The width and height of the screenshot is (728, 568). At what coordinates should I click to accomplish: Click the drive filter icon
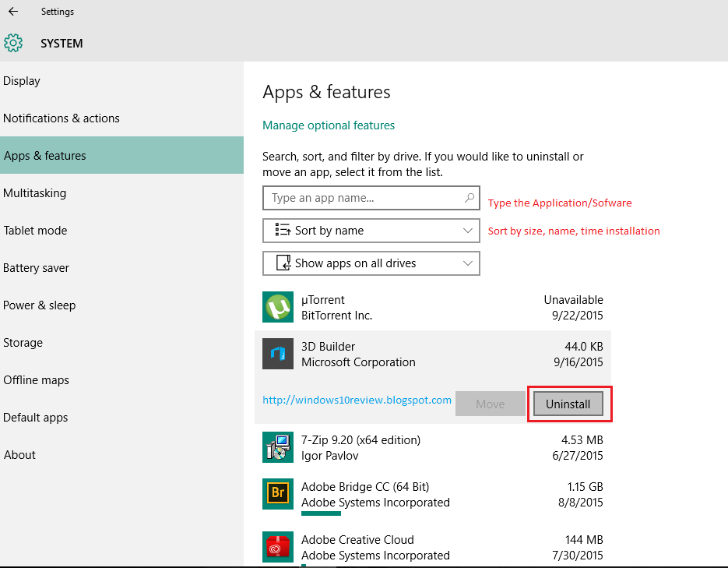click(283, 263)
